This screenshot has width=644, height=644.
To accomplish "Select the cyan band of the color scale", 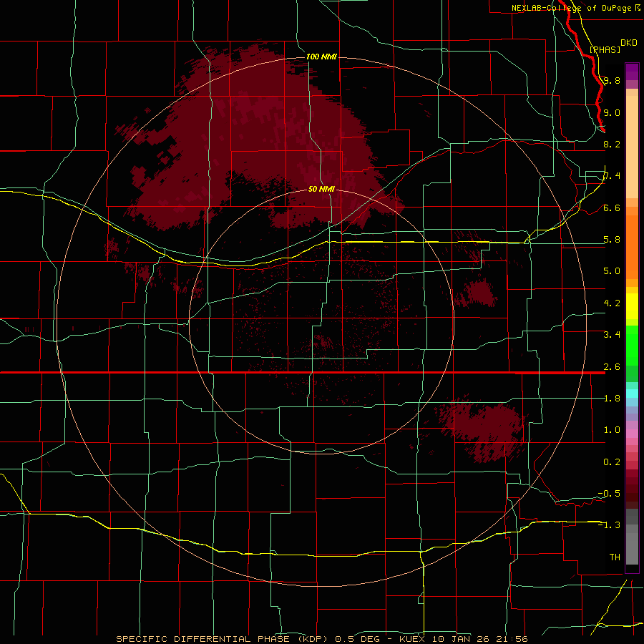I will 632,394.
